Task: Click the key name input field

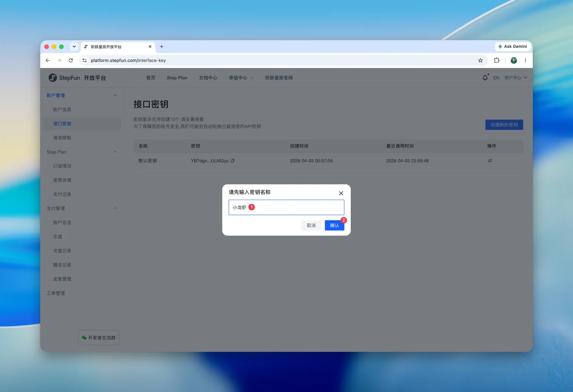Action: 286,207
